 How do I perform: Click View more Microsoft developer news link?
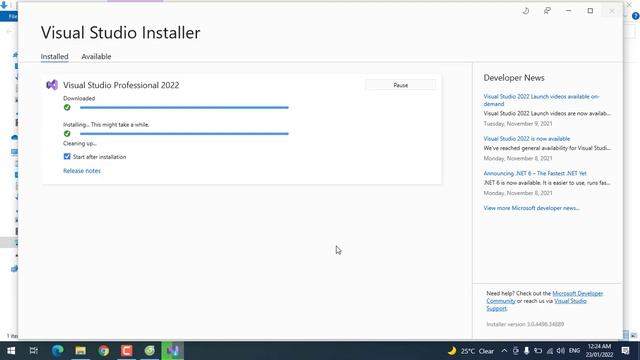click(531, 208)
